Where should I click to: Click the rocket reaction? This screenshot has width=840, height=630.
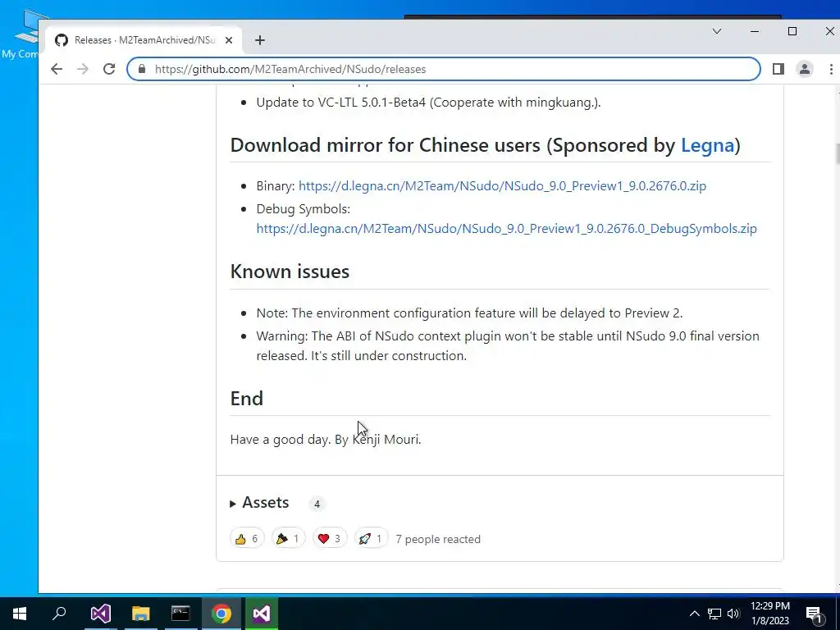[372, 538]
